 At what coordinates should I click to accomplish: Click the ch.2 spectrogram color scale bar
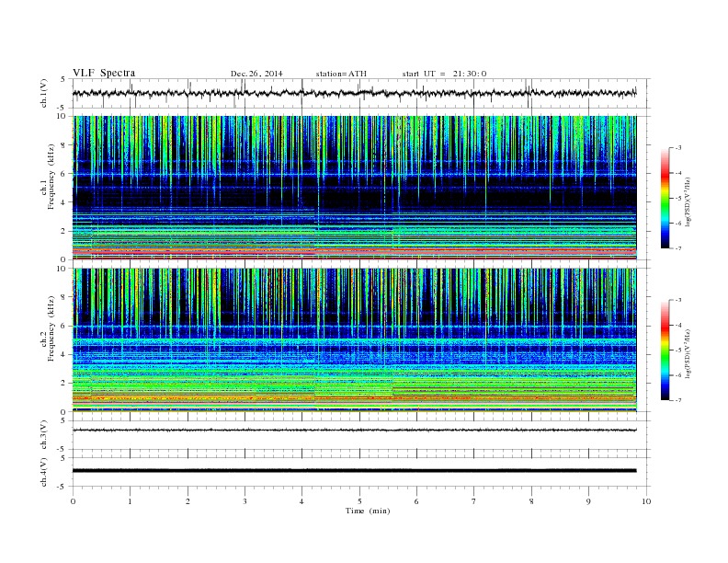pos(665,350)
